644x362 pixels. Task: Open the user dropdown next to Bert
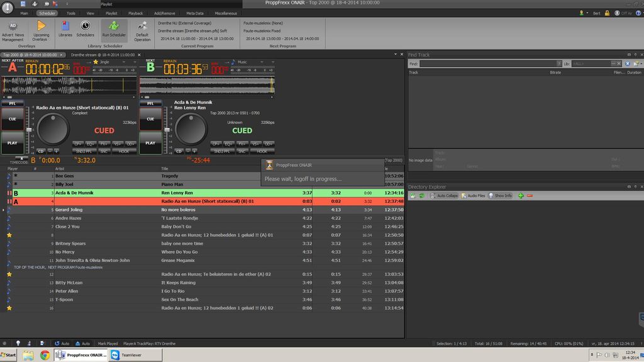point(587,13)
